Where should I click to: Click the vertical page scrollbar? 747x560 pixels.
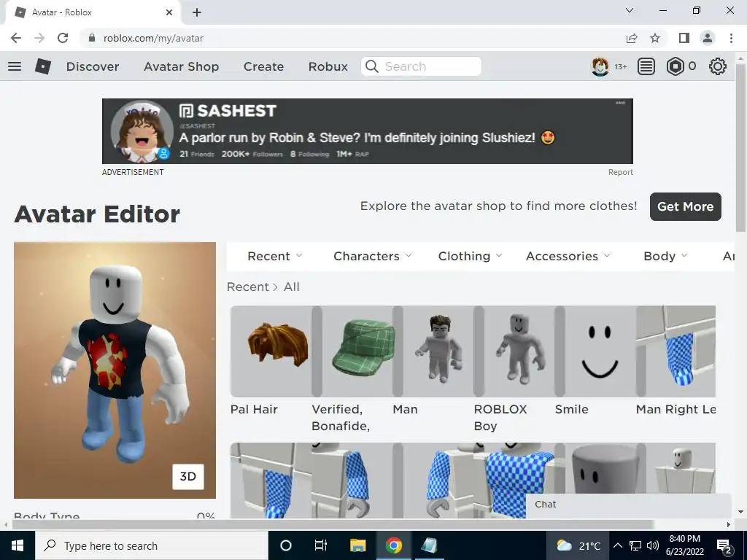tap(740, 147)
